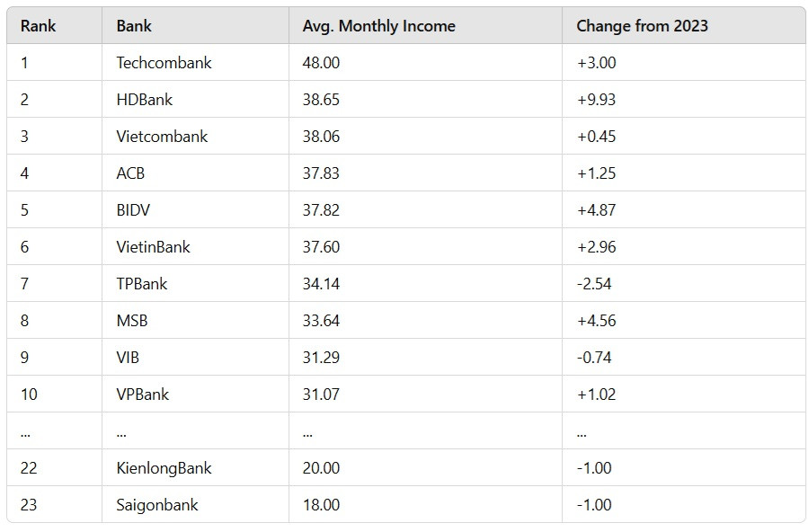
Task: Select the VPBank cell
Action: pos(142,395)
